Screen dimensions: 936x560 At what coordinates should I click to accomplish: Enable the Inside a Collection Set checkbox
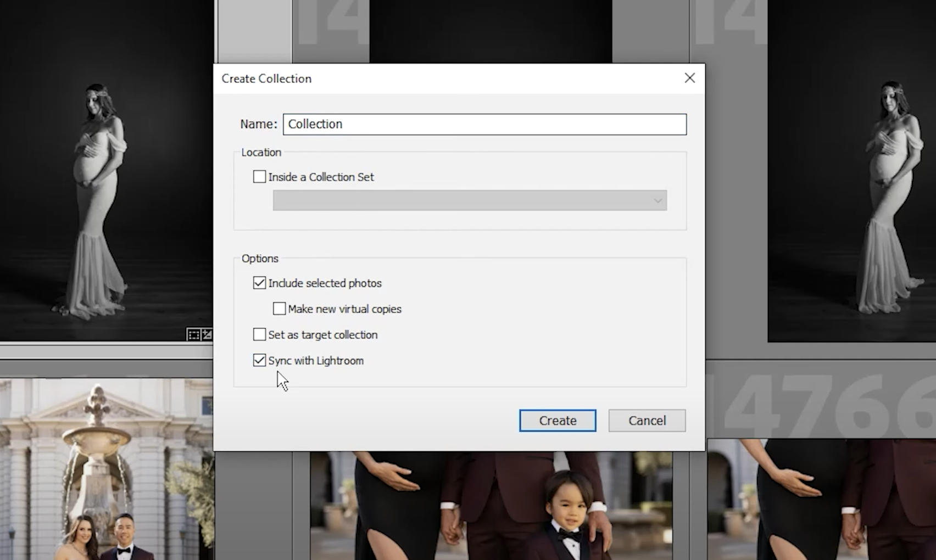(x=259, y=176)
